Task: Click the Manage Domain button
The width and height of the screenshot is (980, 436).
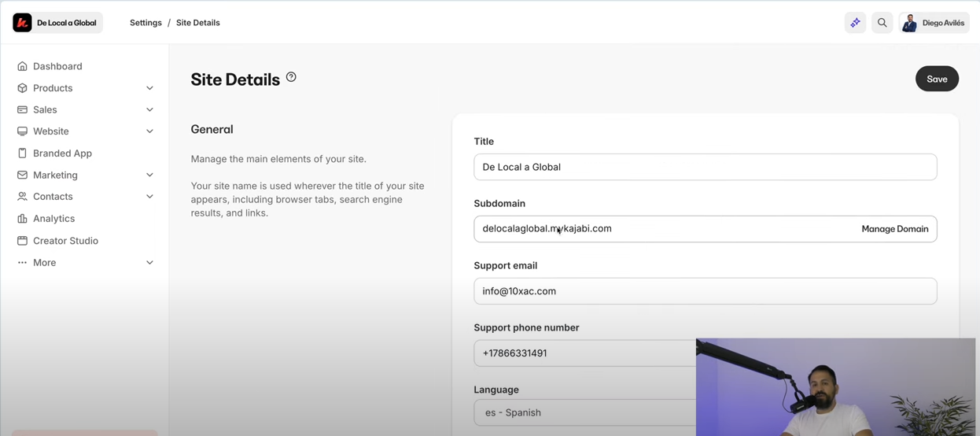Action: click(x=894, y=229)
